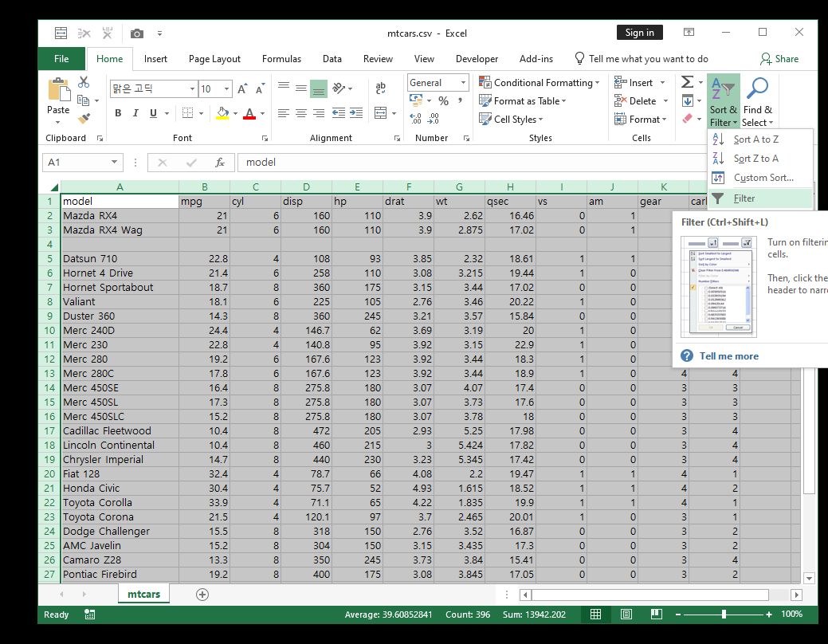
Task: Toggle Underline formatting
Action: pyautogui.click(x=153, y=113)
